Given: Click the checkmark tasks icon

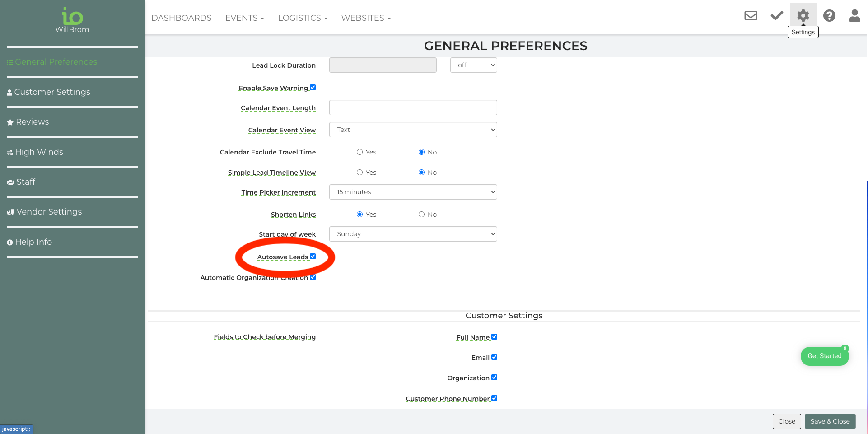Looking at the screenshot, I should click(777, 16).
